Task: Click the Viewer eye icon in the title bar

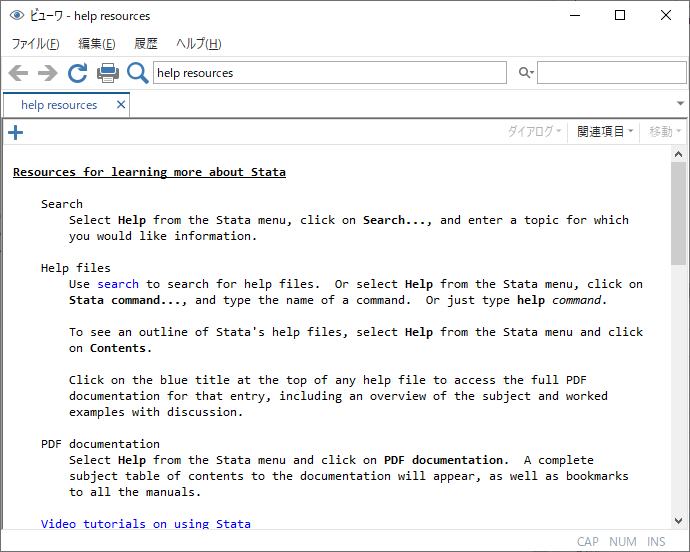Action: [17, 15]
